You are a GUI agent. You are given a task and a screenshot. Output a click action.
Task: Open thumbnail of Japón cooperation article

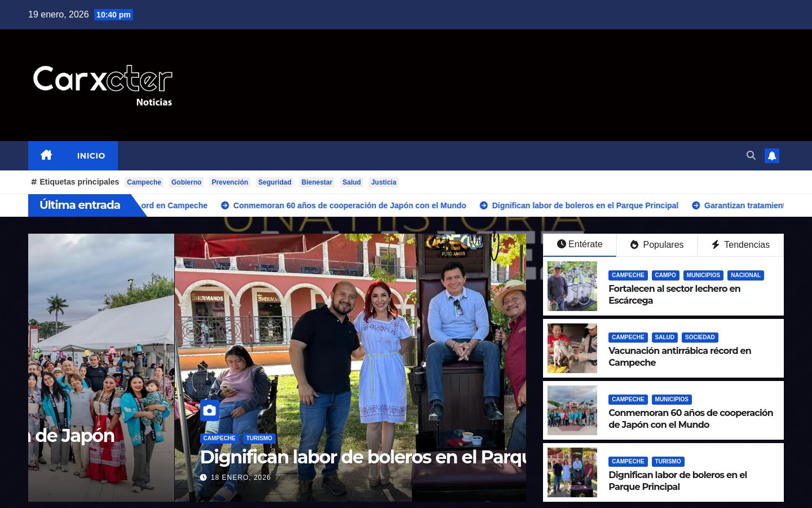[x=572, y=410]
